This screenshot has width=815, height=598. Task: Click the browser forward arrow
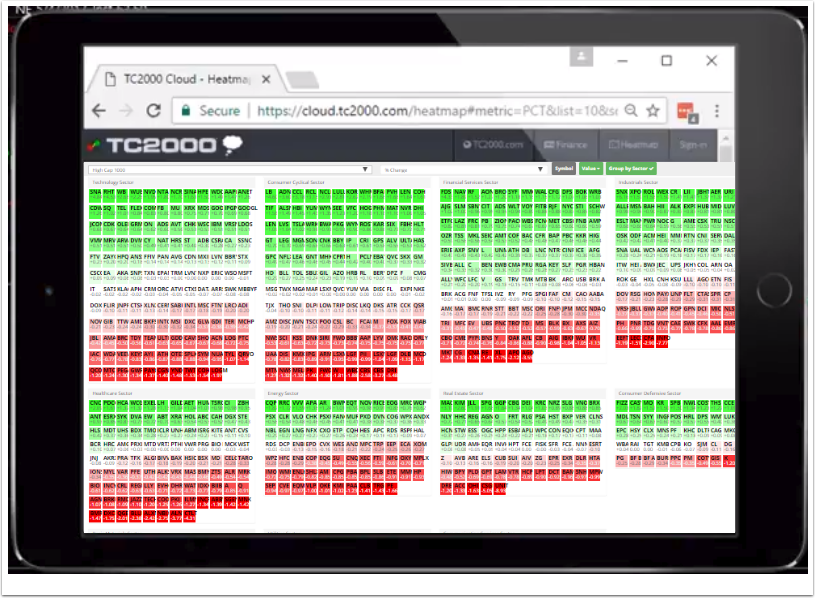click(126, 110)
